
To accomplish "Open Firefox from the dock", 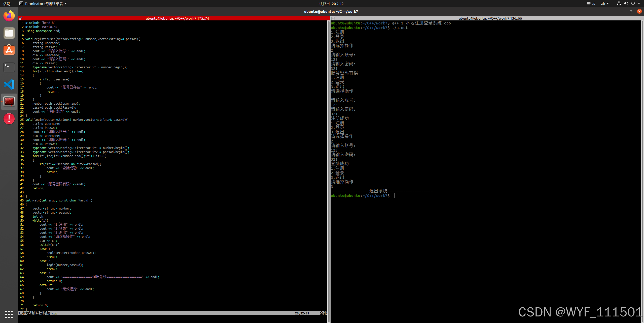I will pos(9,16).
